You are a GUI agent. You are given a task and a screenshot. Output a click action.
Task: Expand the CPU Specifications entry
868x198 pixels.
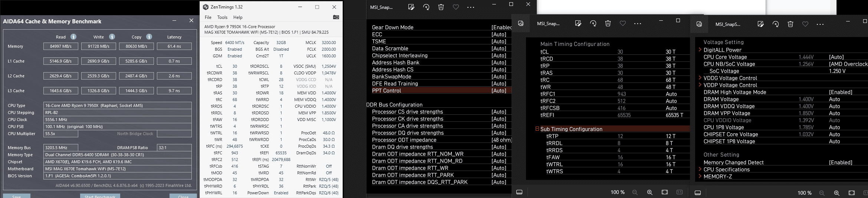700,169
